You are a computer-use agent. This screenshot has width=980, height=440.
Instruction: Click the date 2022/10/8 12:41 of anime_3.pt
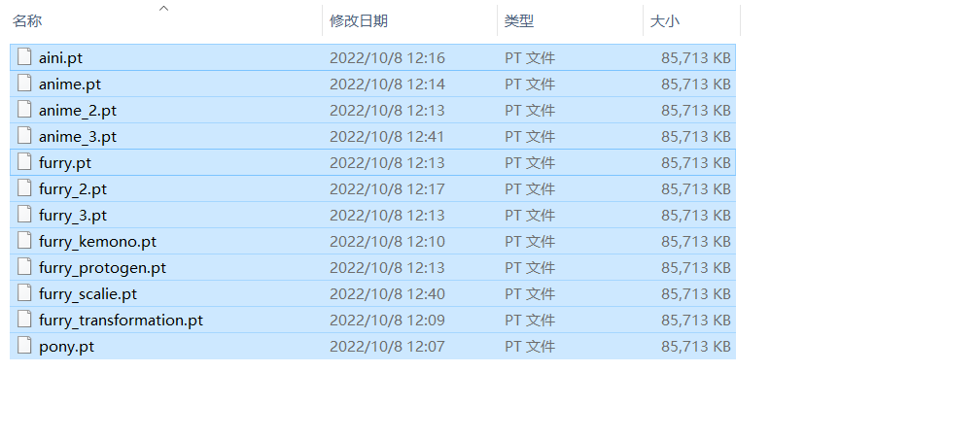pos(388,137)
